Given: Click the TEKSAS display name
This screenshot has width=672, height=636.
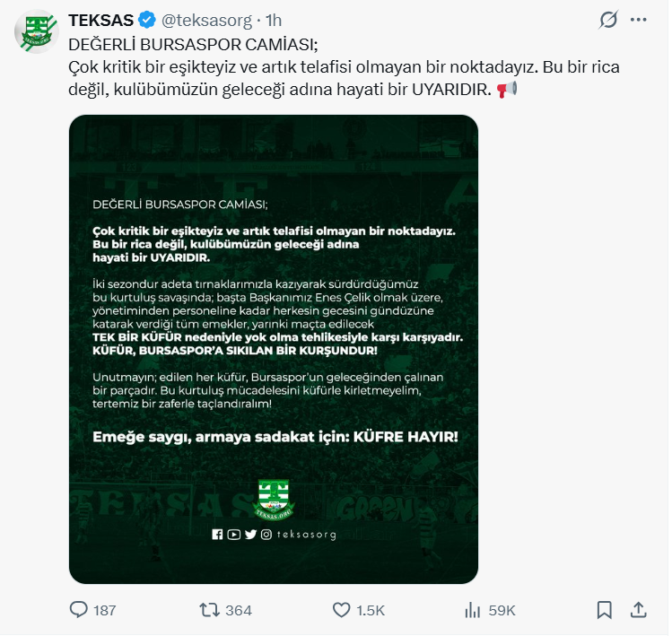Looking at the screenshot, I should pyautogui.click(x=101, y=21).
